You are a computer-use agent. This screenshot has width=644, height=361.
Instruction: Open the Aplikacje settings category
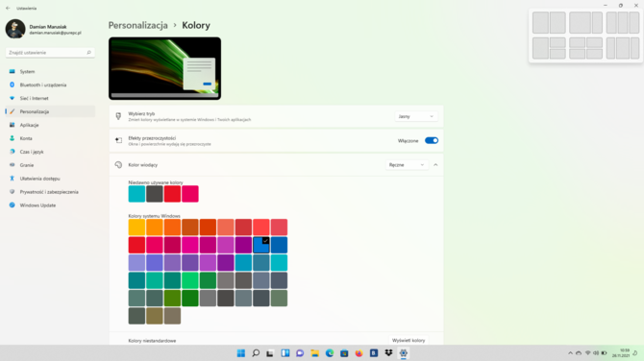coord(50,125)
